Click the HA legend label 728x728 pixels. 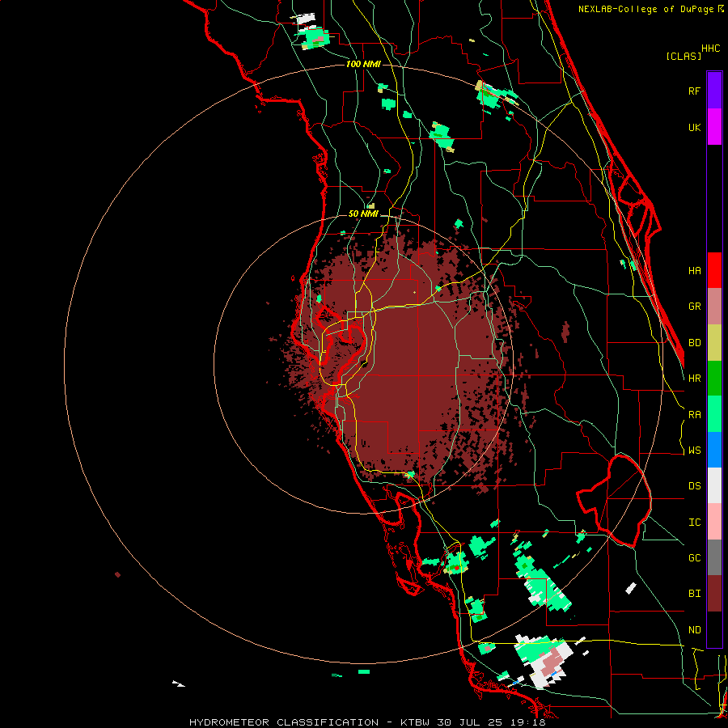pos(694,271)
